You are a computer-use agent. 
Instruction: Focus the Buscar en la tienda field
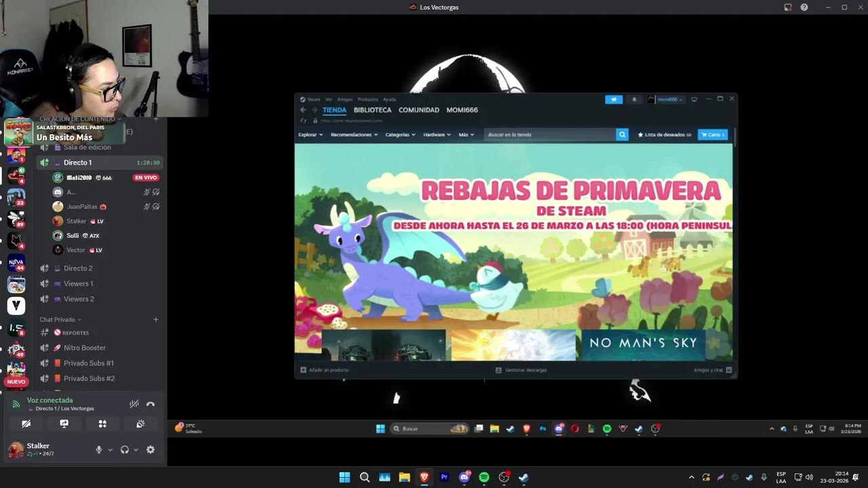point(550,135)
